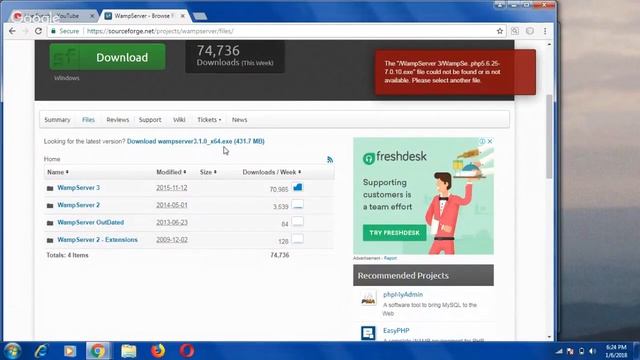Expand the Tickets dropdown menu

(x=209, y=120)
